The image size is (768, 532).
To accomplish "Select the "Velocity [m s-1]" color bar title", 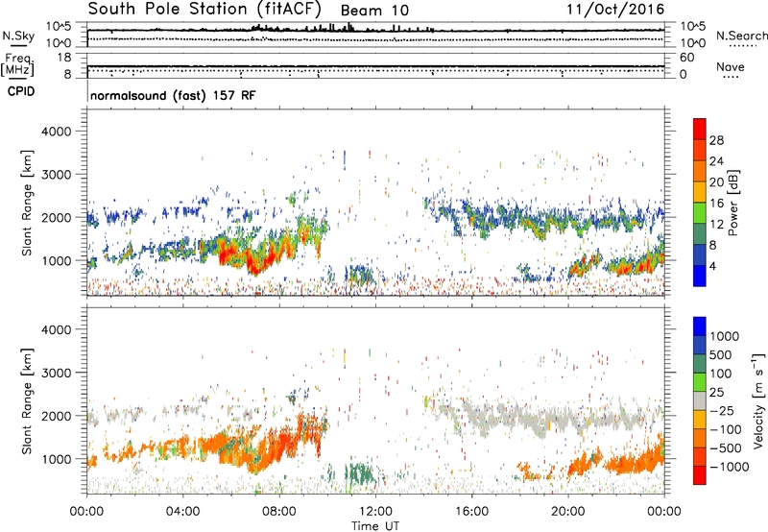I will point(758,400).
